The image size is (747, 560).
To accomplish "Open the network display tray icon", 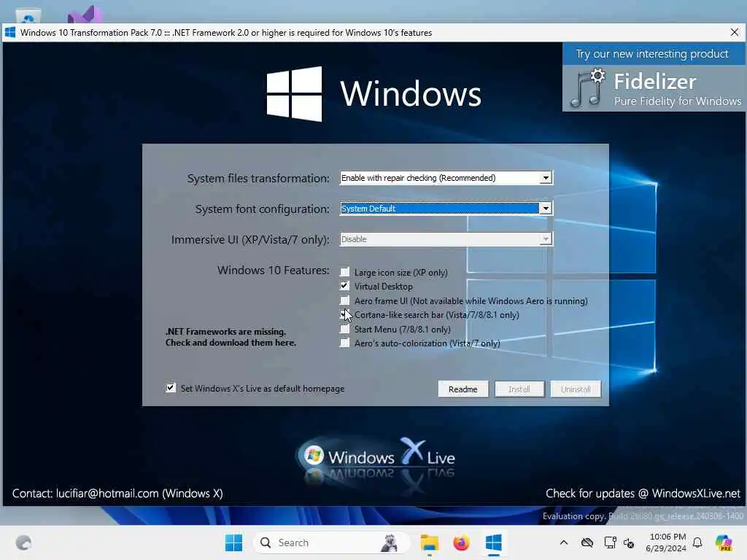I will click(610, 542).
